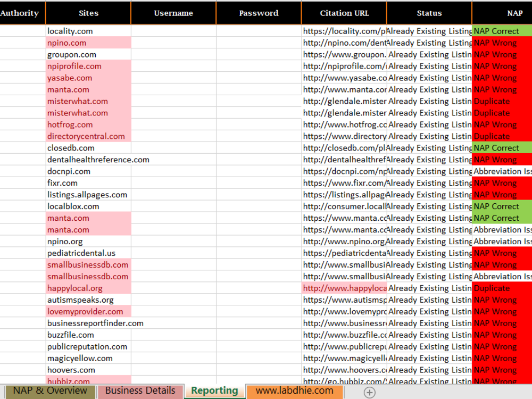Select Status cell for fixr.com row
This screenshot has height=399, width=532.
pos(429,183)
